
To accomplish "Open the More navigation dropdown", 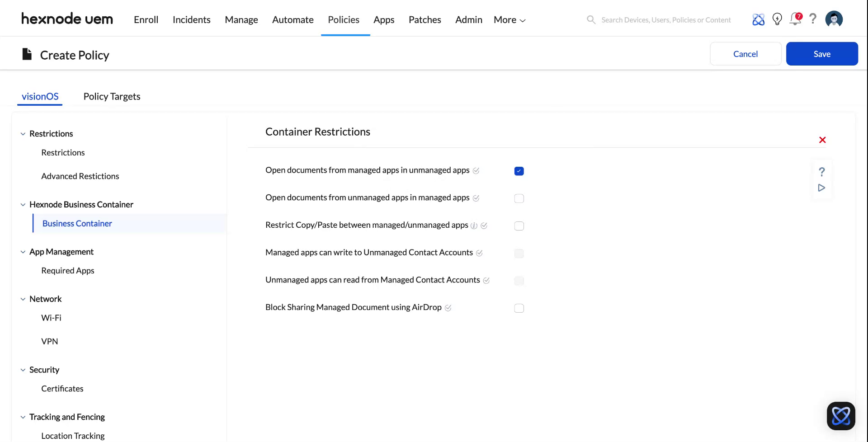I will pos(509,19).
